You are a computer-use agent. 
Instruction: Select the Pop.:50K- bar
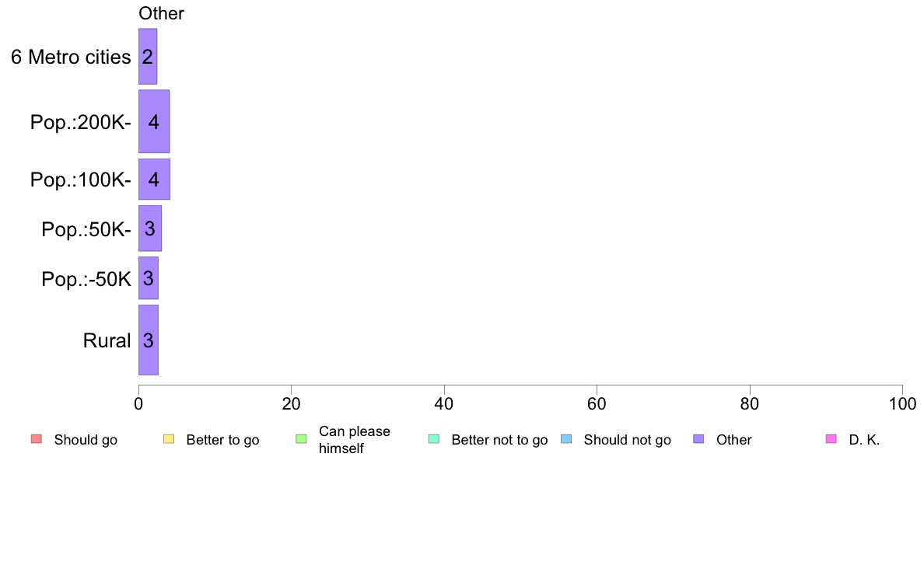click(150, 228)
